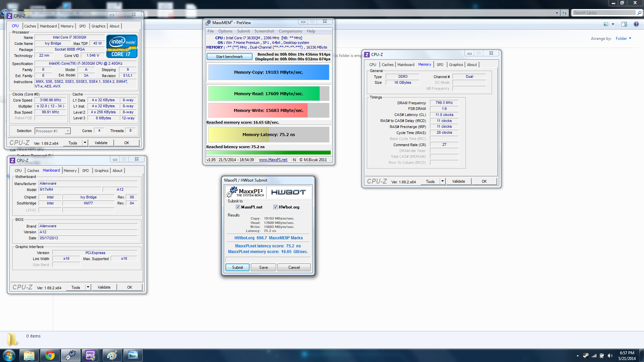Expand the Explorer view options arrow
Screen dimensions: 644x362
613,24
